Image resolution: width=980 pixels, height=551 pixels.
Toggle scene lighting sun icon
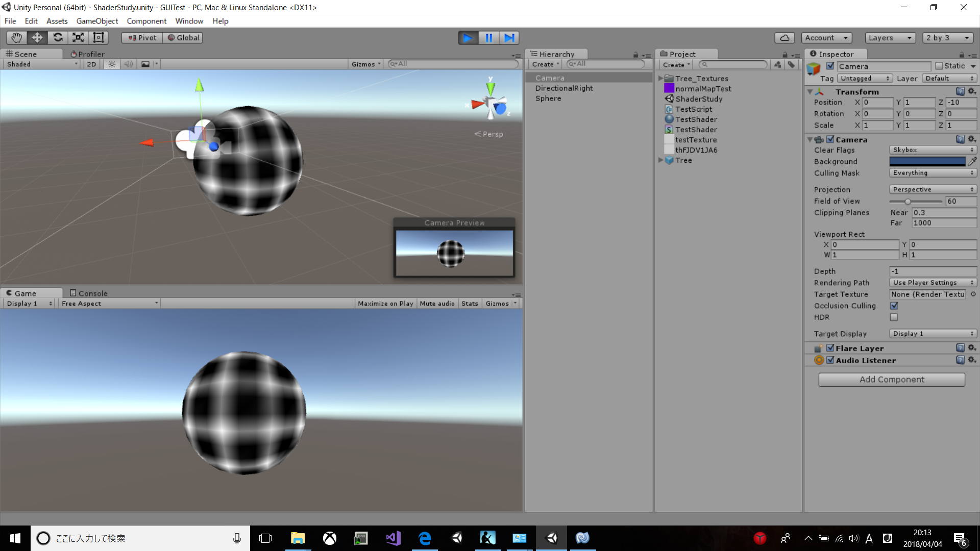point(112,64)
